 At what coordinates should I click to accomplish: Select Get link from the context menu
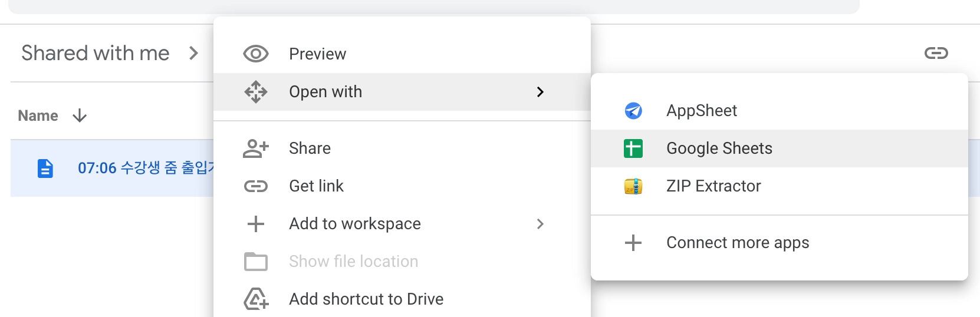tap(316, 186)
